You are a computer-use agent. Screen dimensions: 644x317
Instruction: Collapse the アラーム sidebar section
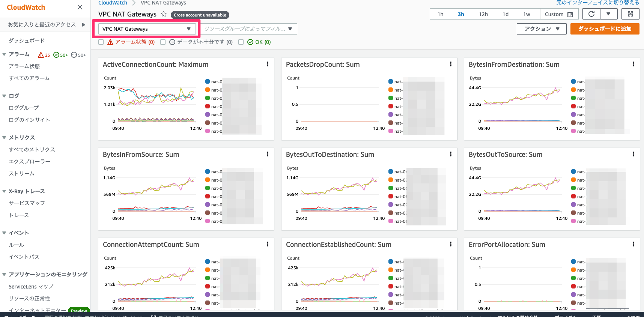click(4, 54)
